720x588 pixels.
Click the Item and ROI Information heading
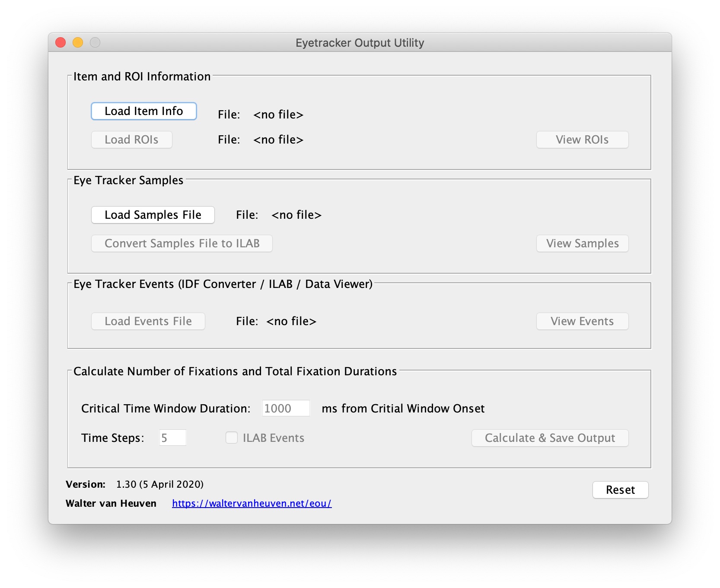(142, 77)
